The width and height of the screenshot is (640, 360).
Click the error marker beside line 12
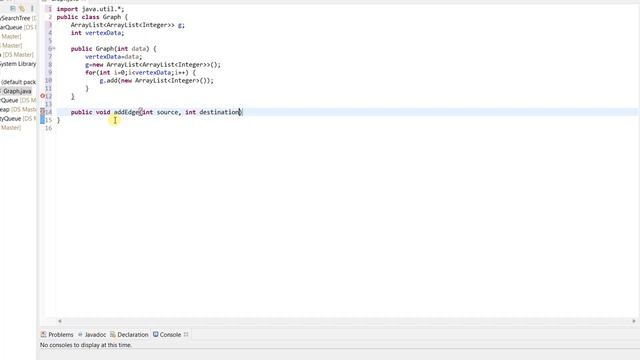tap(42, 96)
